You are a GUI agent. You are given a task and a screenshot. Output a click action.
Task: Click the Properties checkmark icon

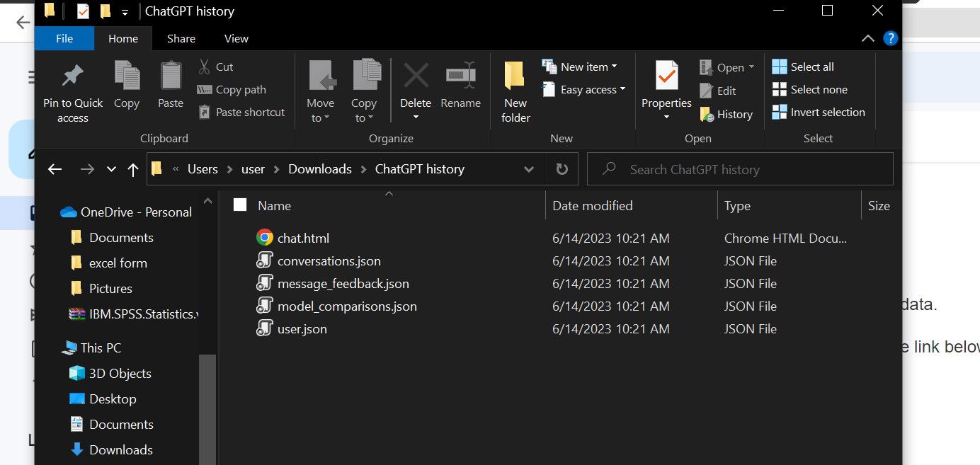666,76
